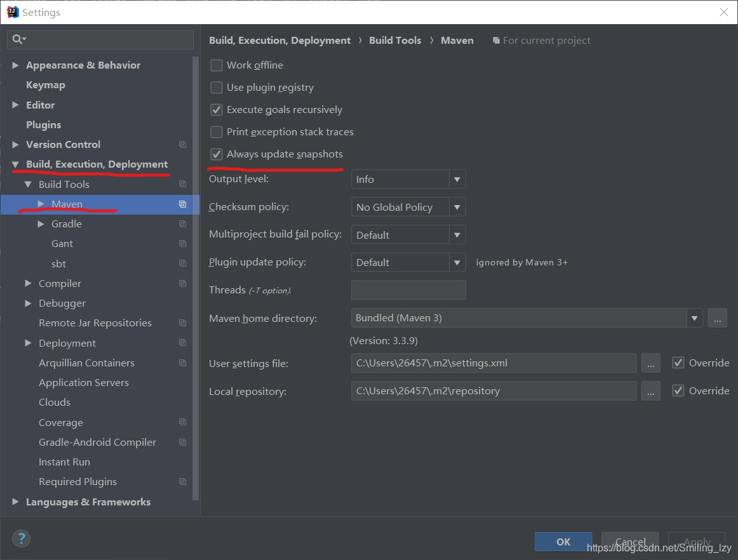Screen dimensions: 738x560
Task: Click the settings search field
Action: (100, 39)
